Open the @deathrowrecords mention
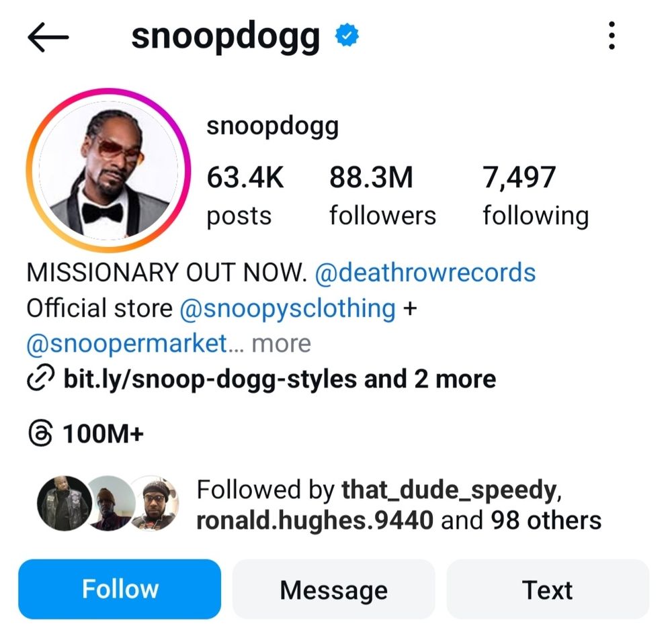The height and width of the screenshot is (640, 672). (x=425, y=273)
